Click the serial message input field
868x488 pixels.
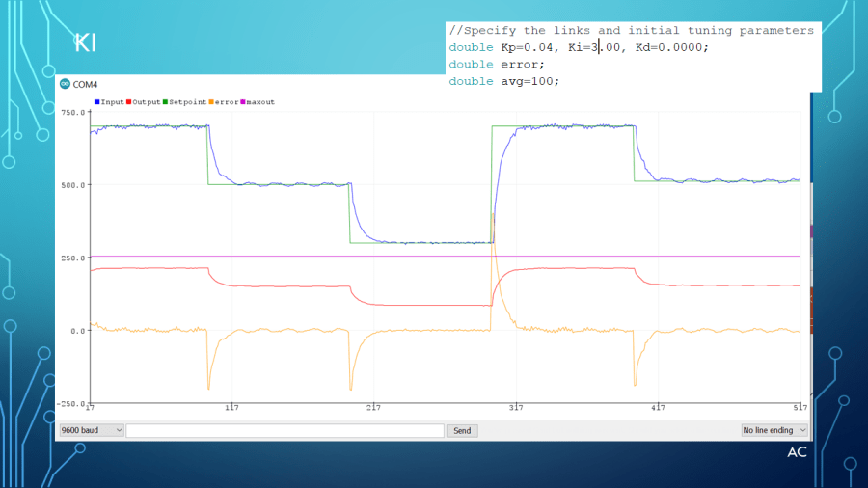pos(285,430)
